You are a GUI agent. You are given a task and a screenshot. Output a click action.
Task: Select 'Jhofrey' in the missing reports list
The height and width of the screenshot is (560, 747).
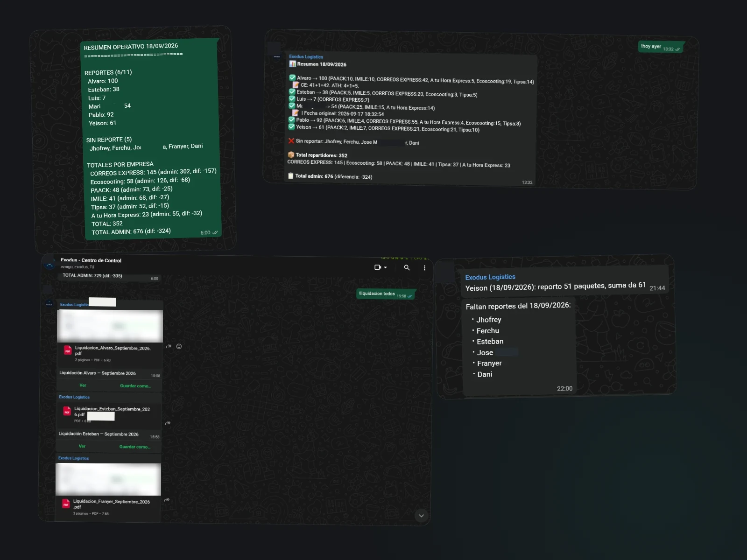[x=489, y=320]
